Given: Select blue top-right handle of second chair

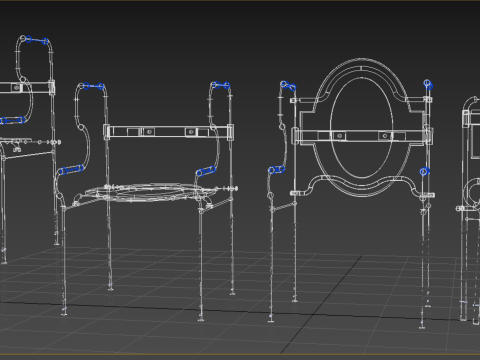Looking at the screenshot, I should click(x=221, y=85).
